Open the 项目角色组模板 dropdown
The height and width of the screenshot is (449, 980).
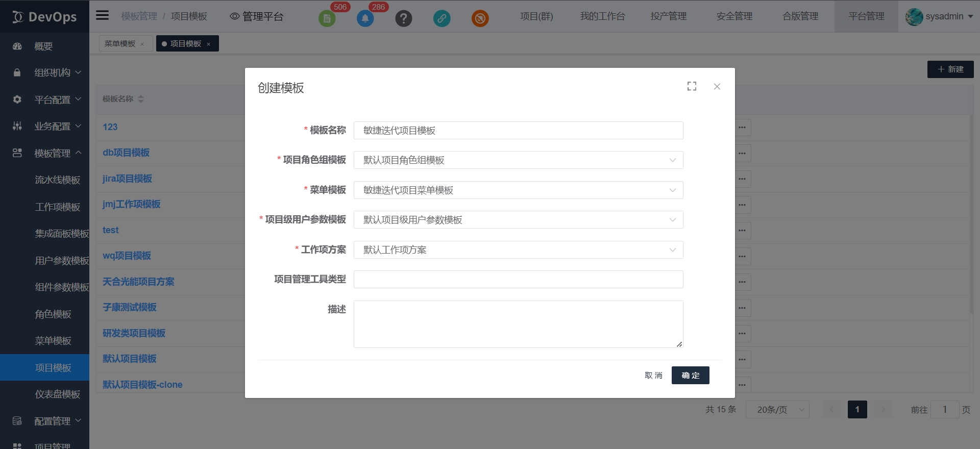point(518,160)
